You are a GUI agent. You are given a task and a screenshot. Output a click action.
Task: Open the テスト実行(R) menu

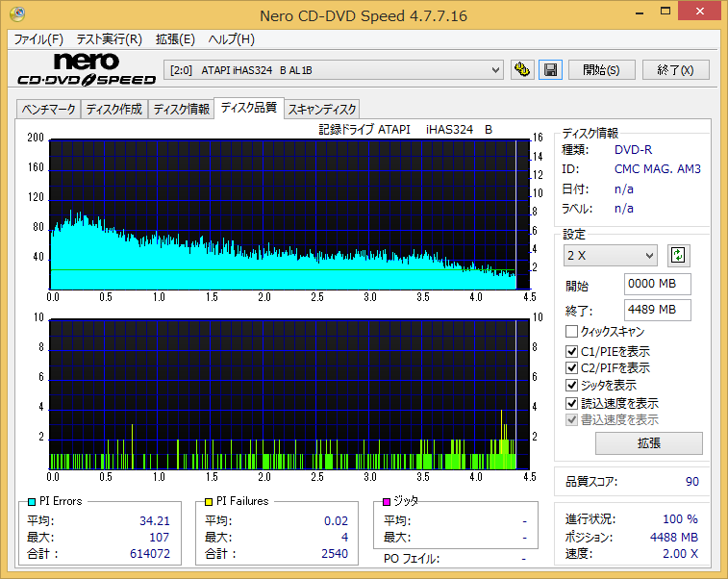pyautogui.click(x=109, y=39)
